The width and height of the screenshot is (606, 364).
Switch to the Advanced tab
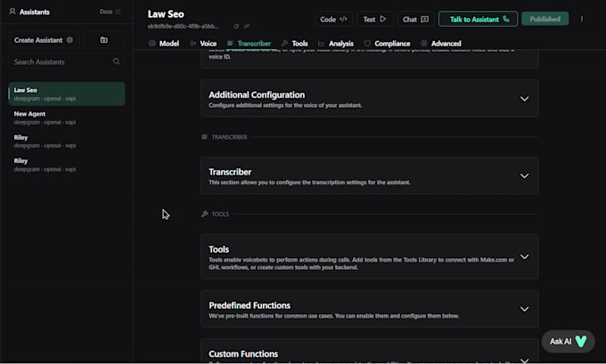[441, 44]
